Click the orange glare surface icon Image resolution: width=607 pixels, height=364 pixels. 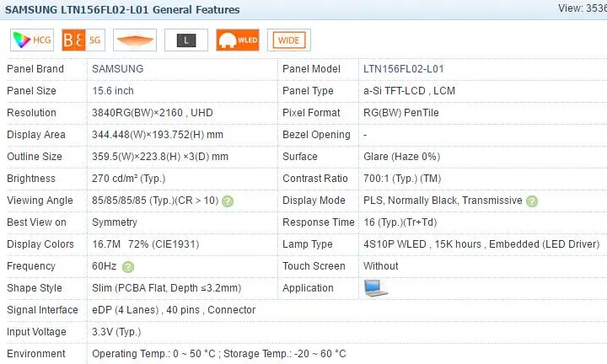point(135,40)
